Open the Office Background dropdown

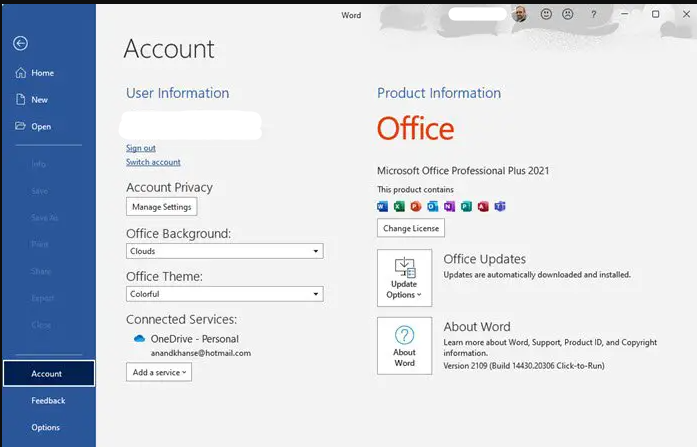(x=224, y=251)
